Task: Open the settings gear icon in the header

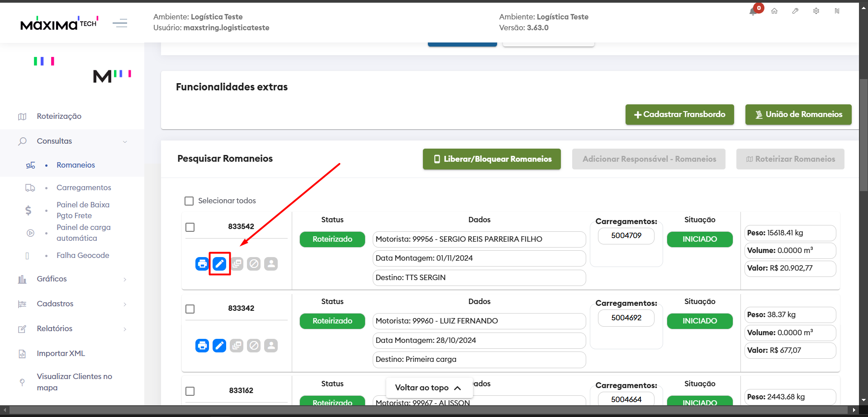Action: tap(816, 11)
